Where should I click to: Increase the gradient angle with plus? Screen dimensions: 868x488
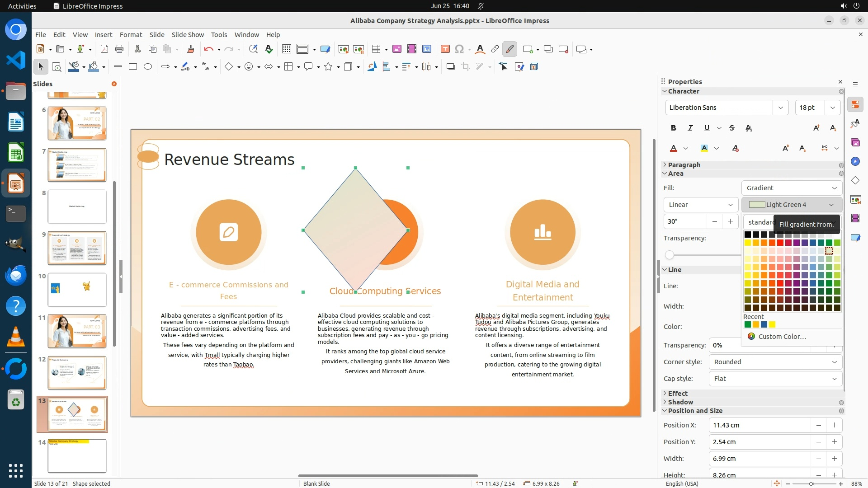730,221
